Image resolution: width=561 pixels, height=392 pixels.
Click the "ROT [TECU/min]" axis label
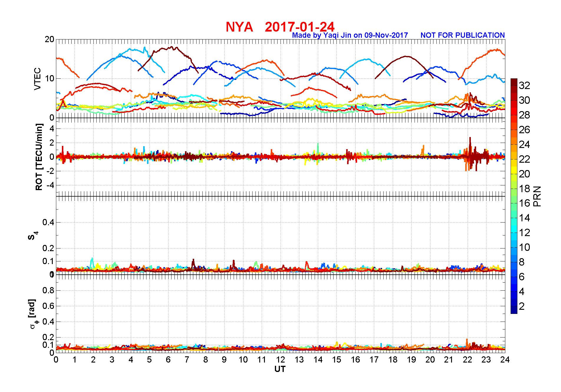pyautogui.click(x=39, y=157)
